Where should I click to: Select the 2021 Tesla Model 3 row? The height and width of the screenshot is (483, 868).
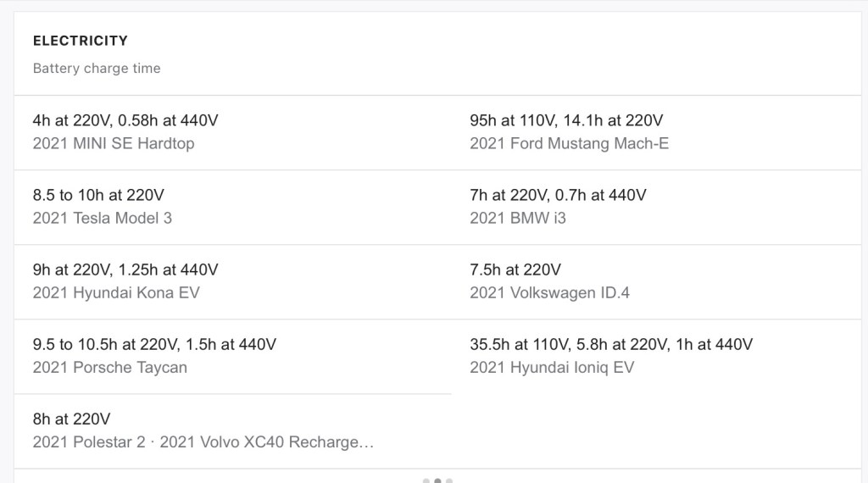(x=102, y=219)
